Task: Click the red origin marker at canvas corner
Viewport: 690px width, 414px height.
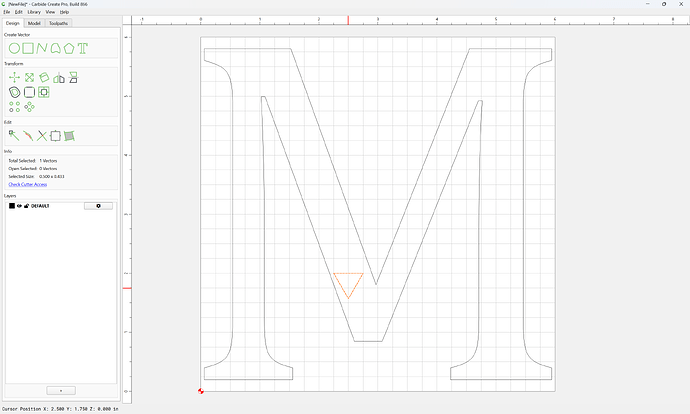Action: (x=201, y=391)
